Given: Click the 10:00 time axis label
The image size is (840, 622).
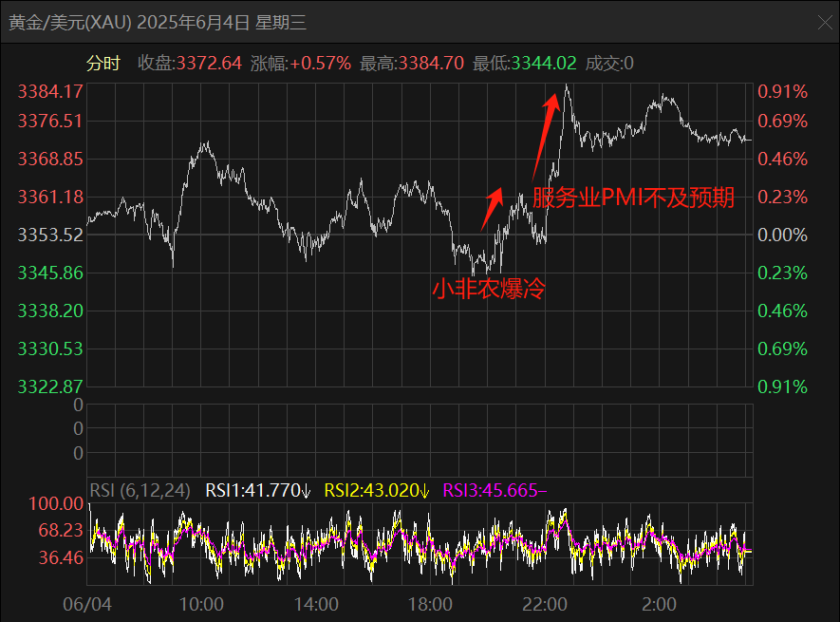Looking at the screenshot, I should click(x=201, y=604).
